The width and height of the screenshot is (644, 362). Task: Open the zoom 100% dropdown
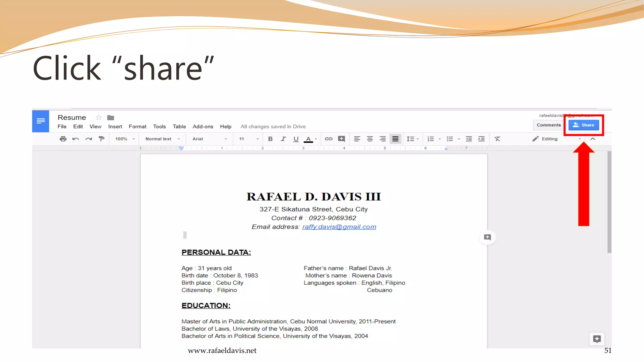[x=125, y=139]
